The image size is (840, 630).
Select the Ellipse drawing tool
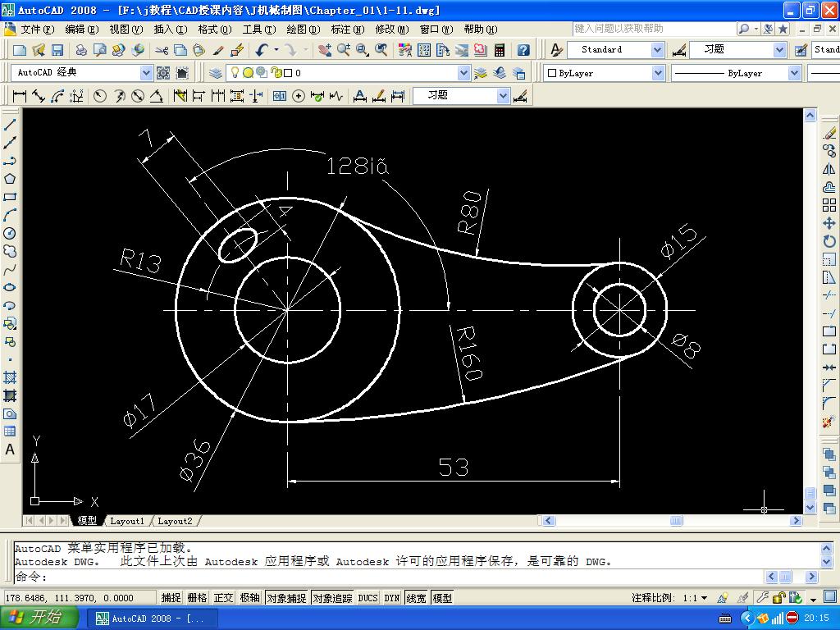tap(10, 287)
